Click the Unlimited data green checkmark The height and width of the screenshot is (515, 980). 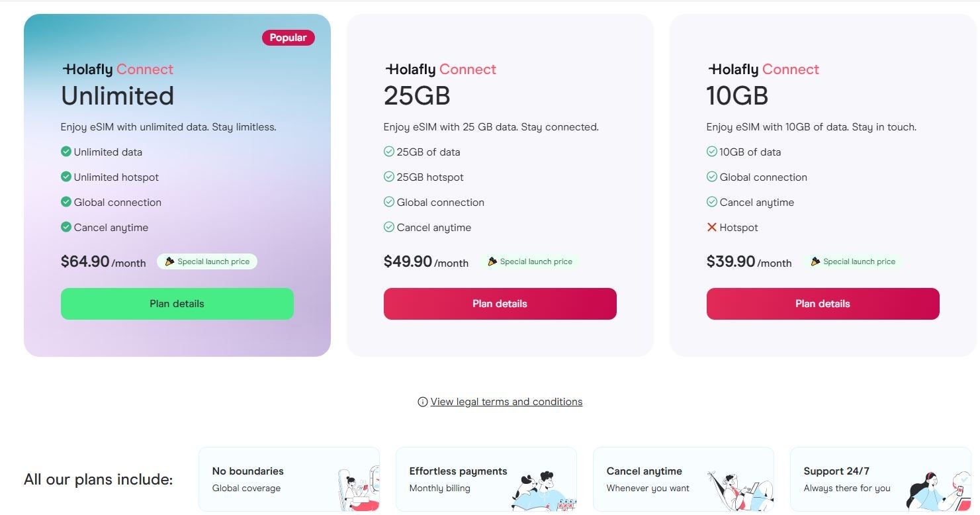click(66, 152)
